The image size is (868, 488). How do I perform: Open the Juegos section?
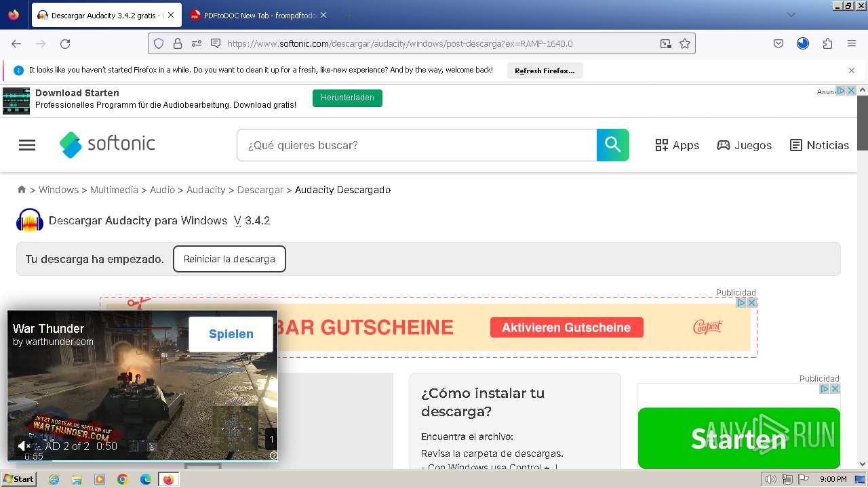point(745,145)
